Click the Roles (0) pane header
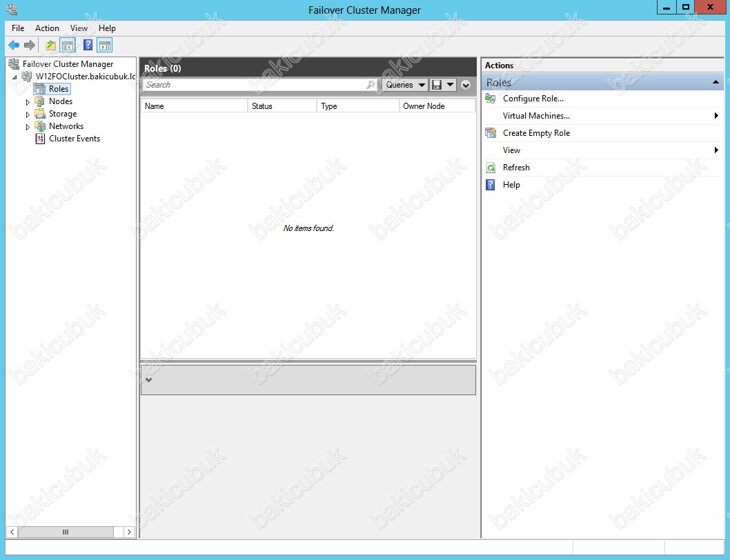The height and width of the screenshot is (560, 730). point(308,68)
